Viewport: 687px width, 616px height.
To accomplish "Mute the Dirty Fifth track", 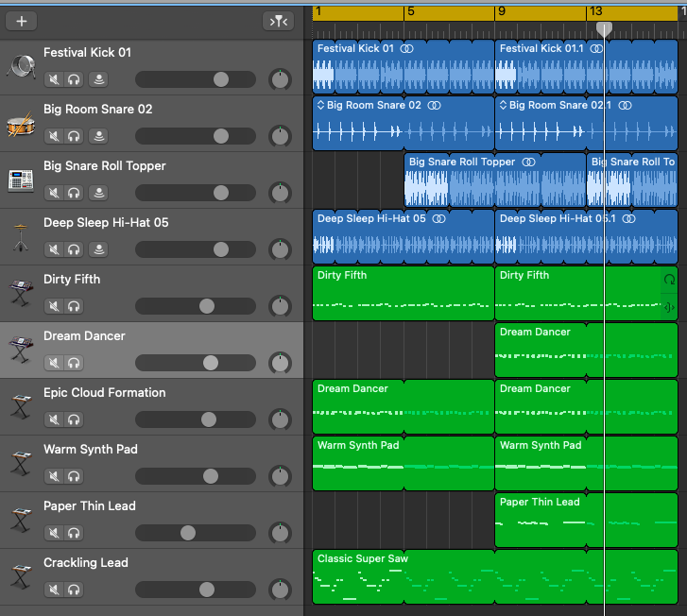I will [54, 306].
